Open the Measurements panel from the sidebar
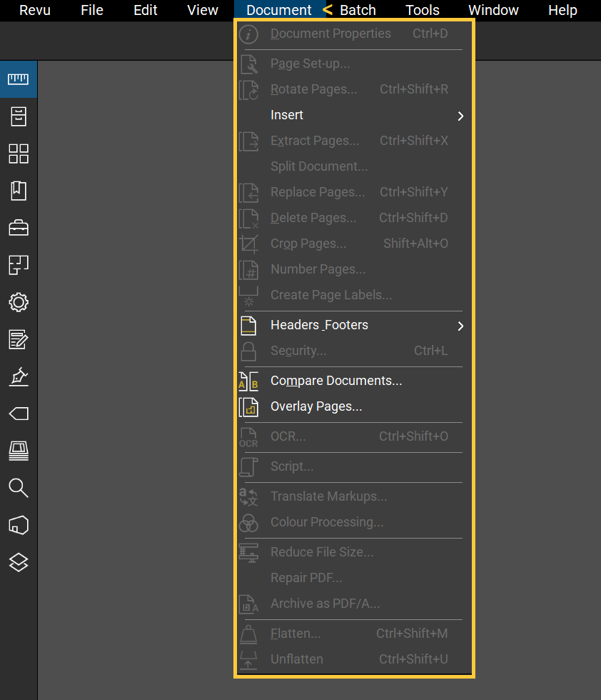Screen dimensions: 601x700 (18, 79)
